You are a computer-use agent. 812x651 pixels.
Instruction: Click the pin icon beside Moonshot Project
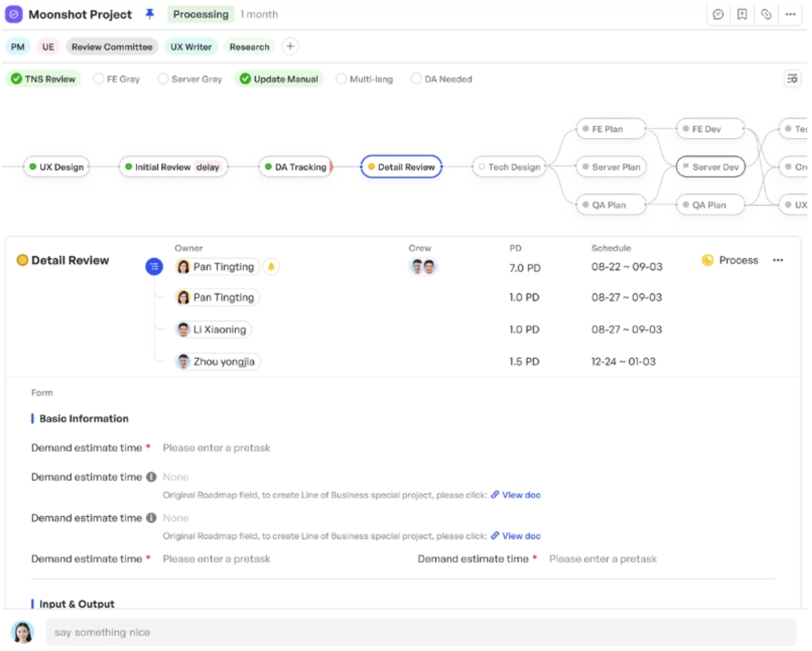[x=149, y=14]
